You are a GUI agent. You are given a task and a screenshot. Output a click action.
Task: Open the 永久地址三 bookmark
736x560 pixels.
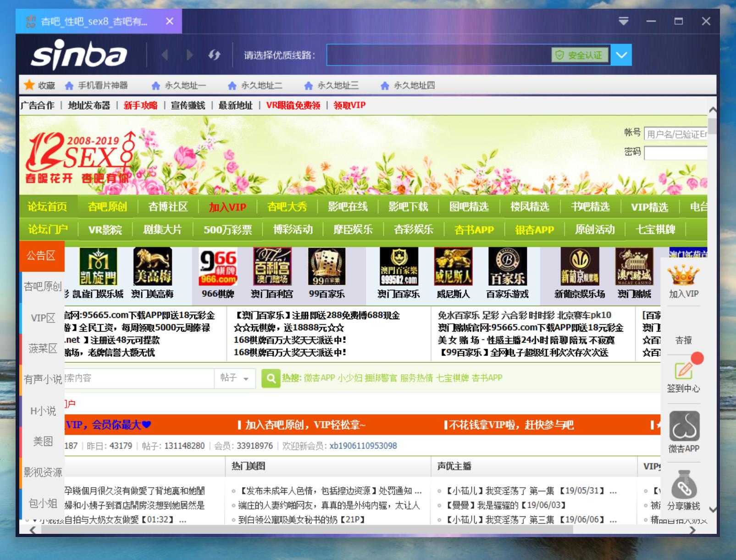point(332,85)
